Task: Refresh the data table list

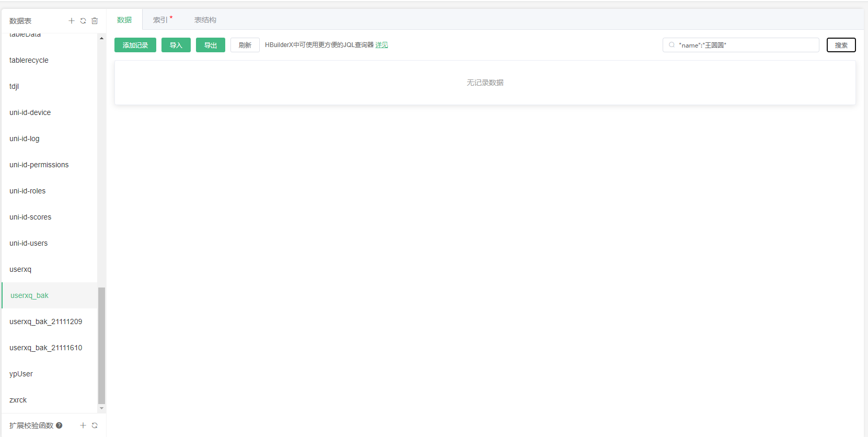Action: tap(83, 21)
